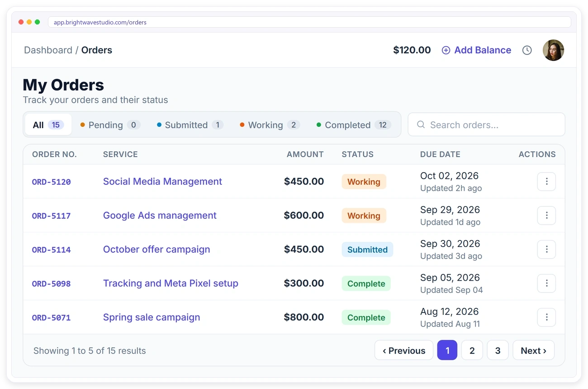Open order link ORD-5071
Viewport: 588px width, 389px height.
51,318
